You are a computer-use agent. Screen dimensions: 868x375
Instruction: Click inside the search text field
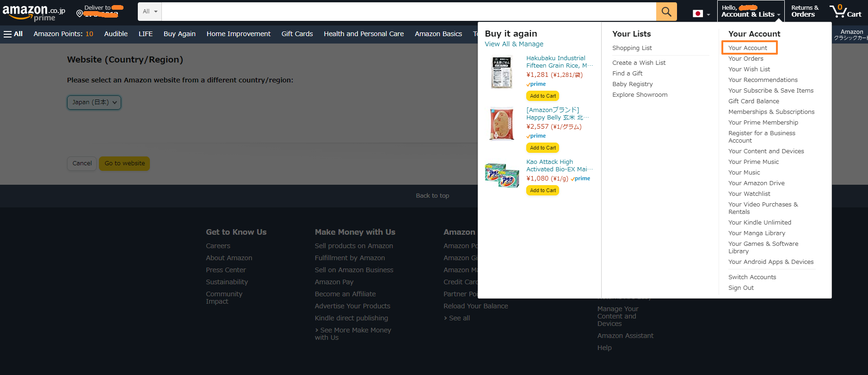[x=409, y=12]
